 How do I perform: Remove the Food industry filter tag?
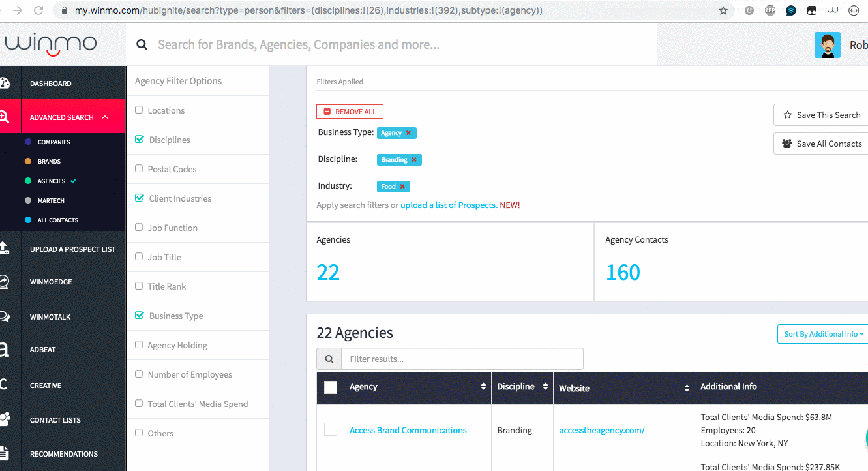click(x=402, y=187)
